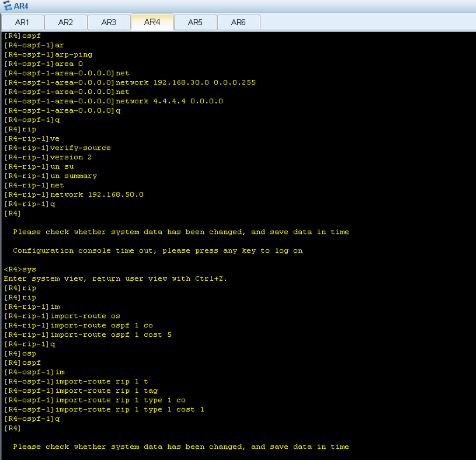
Task: Click the '[R4-rip-1]version 2' line
Action: click(x=48, y=157)
